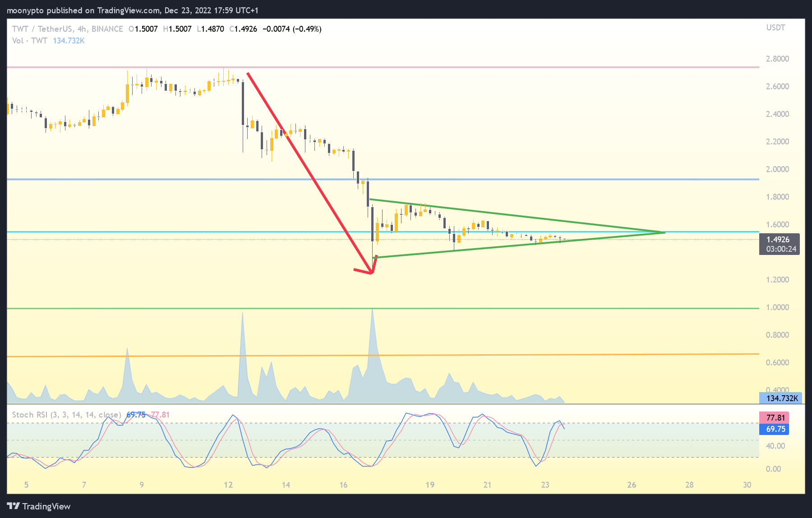Viewport: 812px width, 518px height.
Task: Click the open value O1.5007 in the header
Action: pyautogui.click(x=143, y=29)
